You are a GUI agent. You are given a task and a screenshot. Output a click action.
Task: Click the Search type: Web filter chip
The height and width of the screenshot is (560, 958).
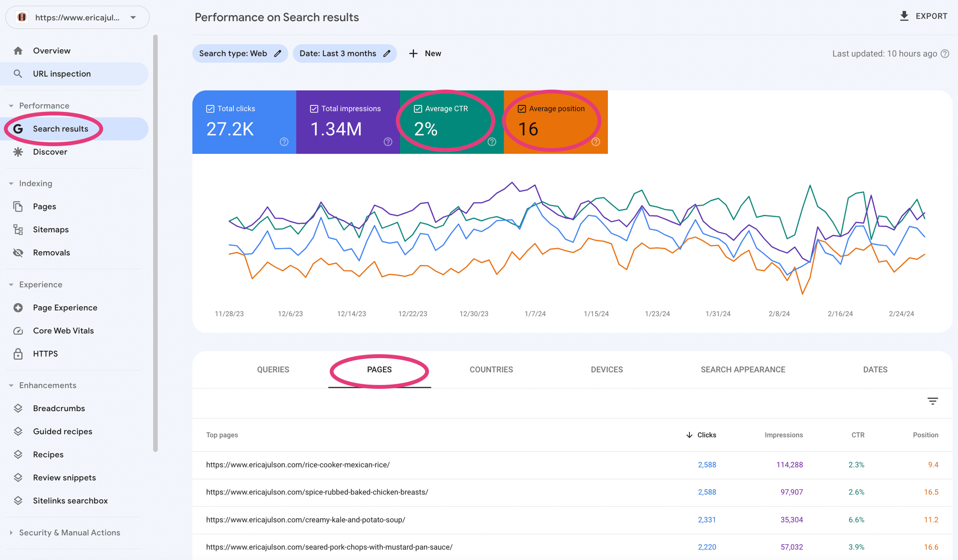(240, 53)
